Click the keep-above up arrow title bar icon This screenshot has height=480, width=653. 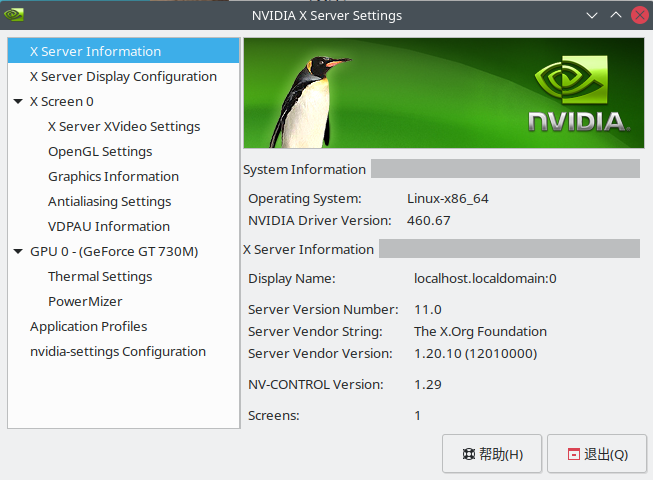(x=616, y=15)
